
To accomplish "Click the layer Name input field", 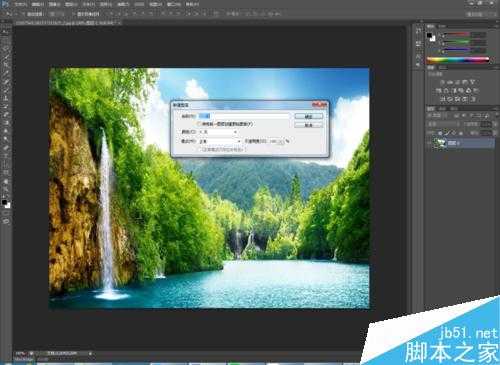I will tap(244, 116).
